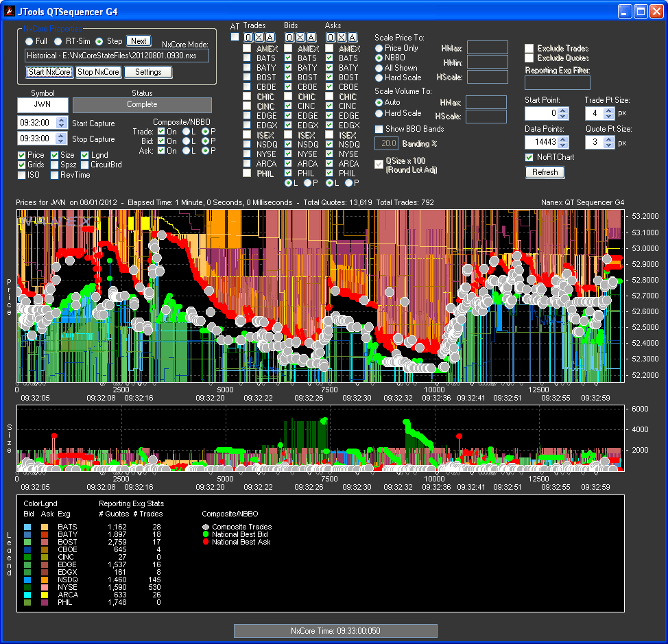The width and height of the screenshot is (668, 644).
Task: Click the Stop NxCore button
Action: tap(98, 72)
